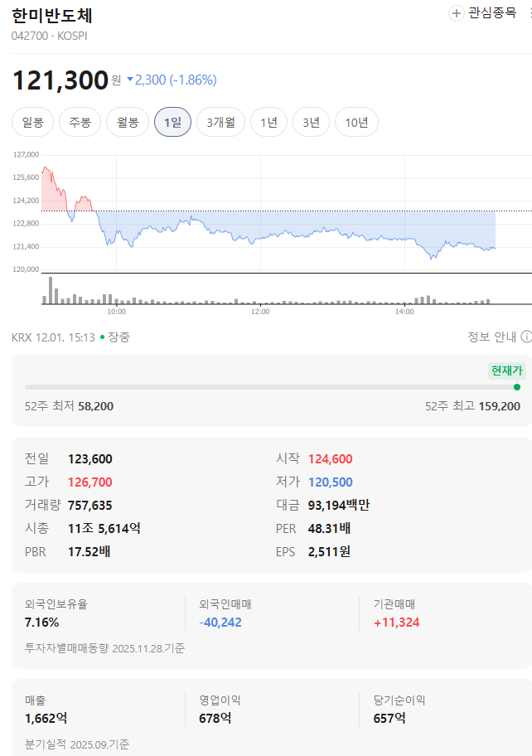Switch chart to 3개월 period
The image size is (532, 756).
click(220, 122)
